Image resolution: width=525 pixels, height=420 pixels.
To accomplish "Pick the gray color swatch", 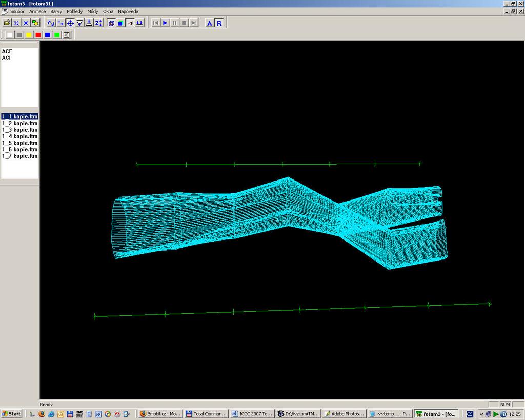I will pyautogui.click(x=19, y=35).
